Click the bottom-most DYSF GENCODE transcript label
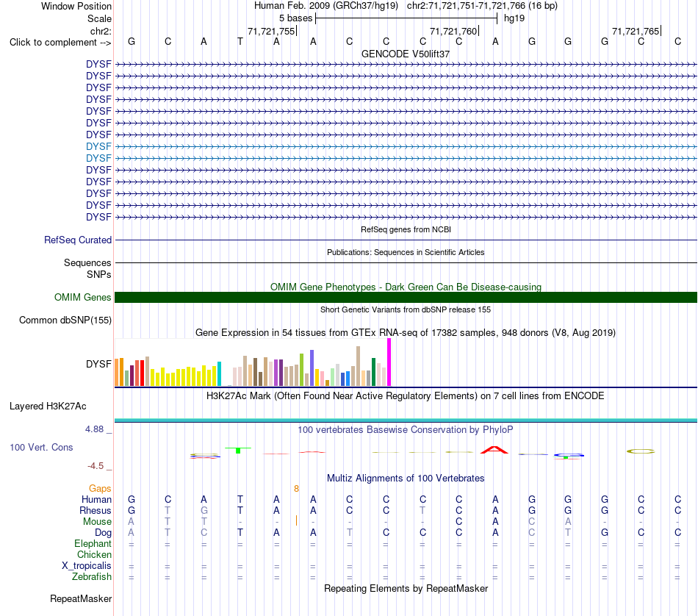This screenshot has width=698, height=616. [98, 217]
